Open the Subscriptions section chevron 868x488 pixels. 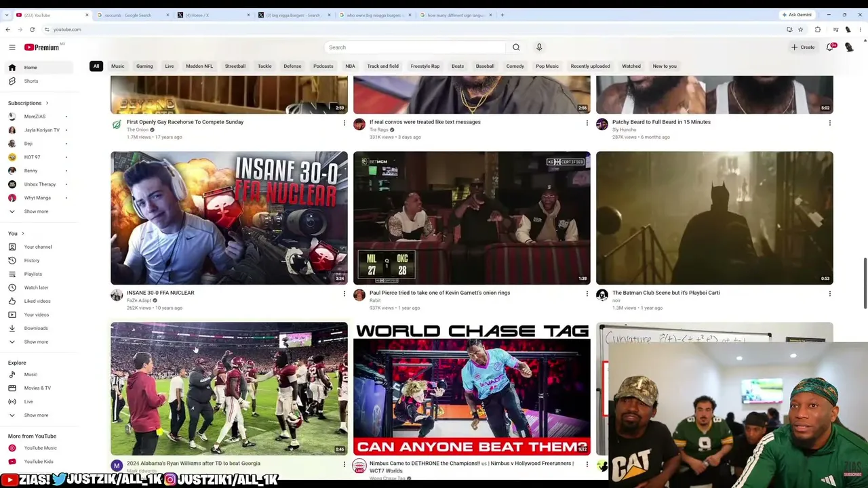pyautogui.click(x=47, y=103)
